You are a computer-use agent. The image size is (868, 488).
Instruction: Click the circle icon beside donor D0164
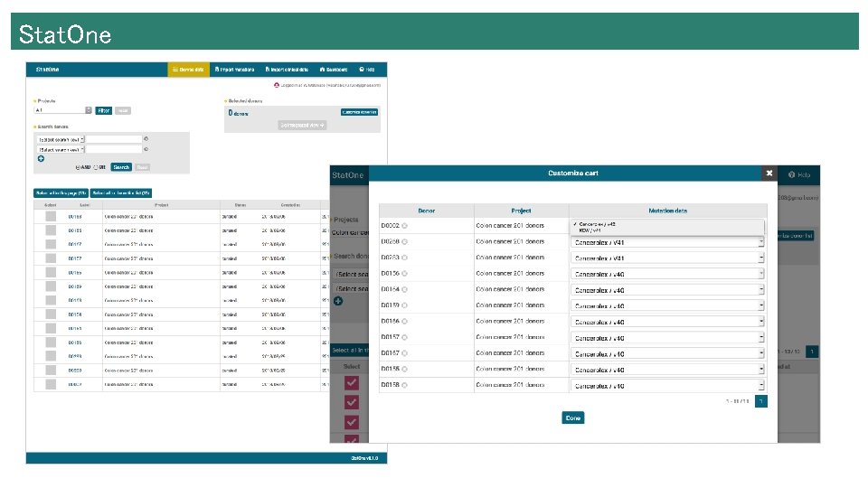point(405,289)
